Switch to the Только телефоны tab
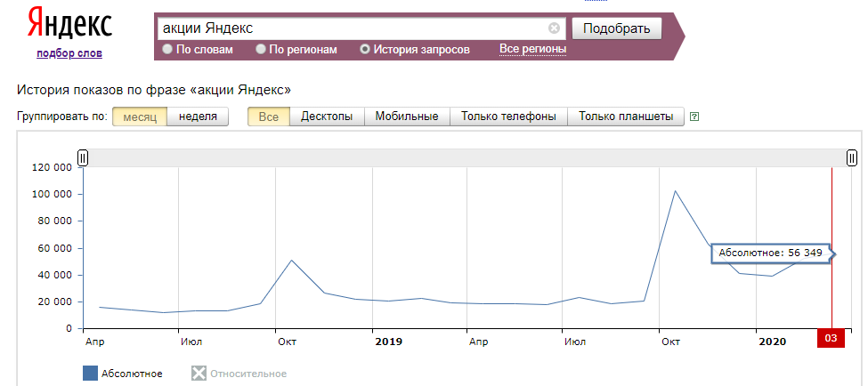The height and width of the screenshot is (386, 868). [508, 117]
